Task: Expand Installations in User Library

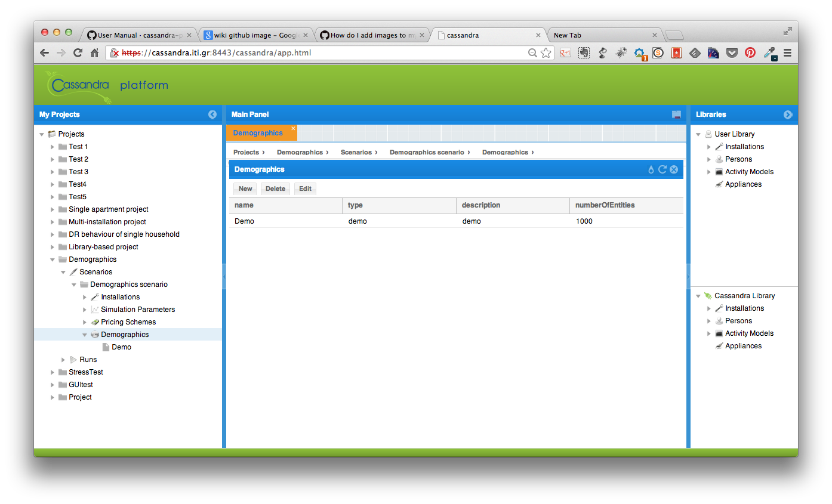Action: (709, 147)
